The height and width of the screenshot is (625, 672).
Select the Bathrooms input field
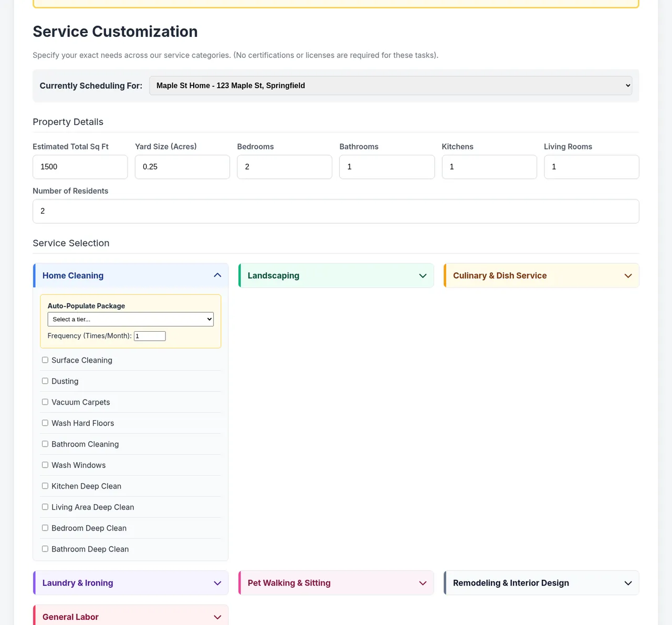tap(387, 167)
